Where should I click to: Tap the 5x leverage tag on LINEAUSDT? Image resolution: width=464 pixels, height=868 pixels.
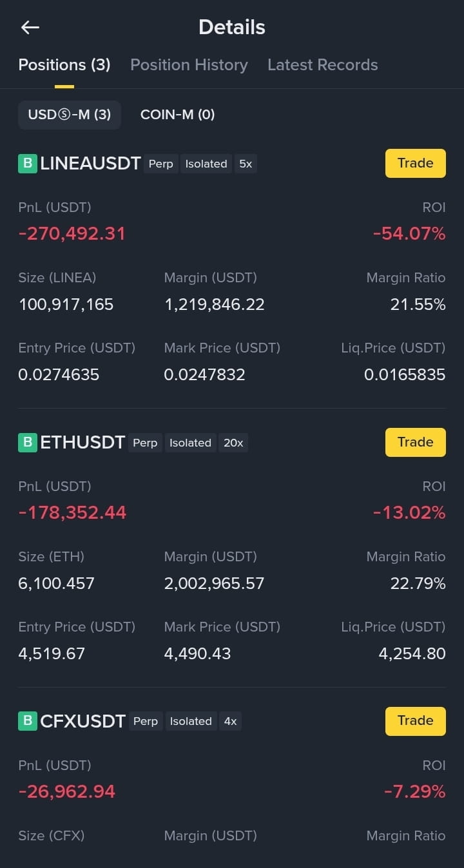coord(246,164)
